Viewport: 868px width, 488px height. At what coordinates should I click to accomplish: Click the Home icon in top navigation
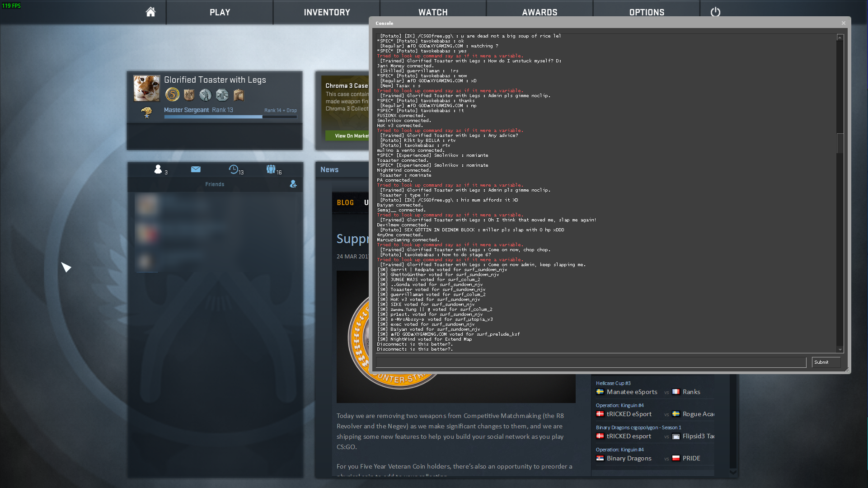pyautogui.click(x=150, y=12)
